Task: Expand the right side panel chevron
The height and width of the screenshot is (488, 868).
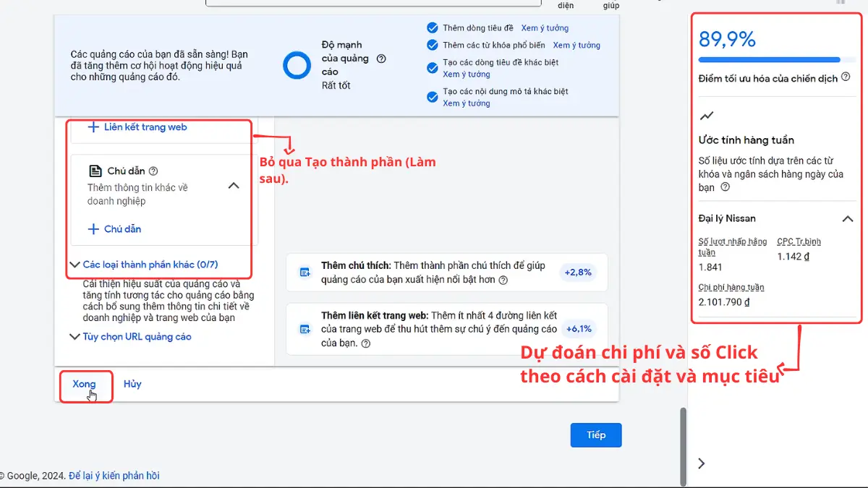Action: 700,463
